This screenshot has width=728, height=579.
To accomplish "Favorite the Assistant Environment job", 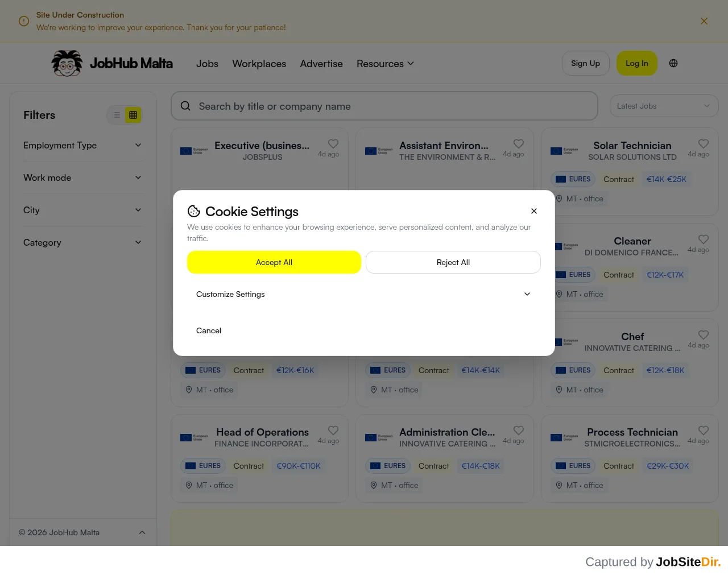I will [519, 144].
